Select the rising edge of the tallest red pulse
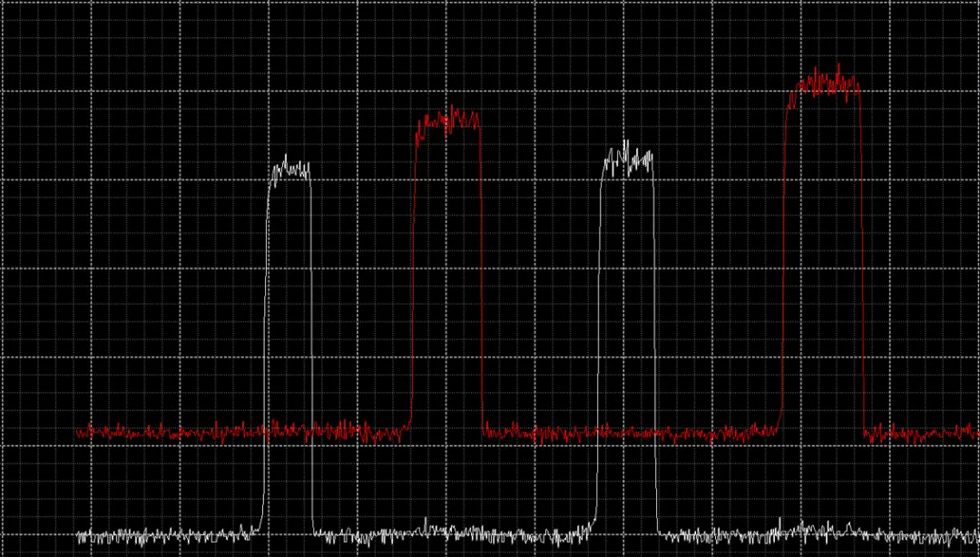The width and height of the screenshot is (980, 557). (x=783, y=262)
